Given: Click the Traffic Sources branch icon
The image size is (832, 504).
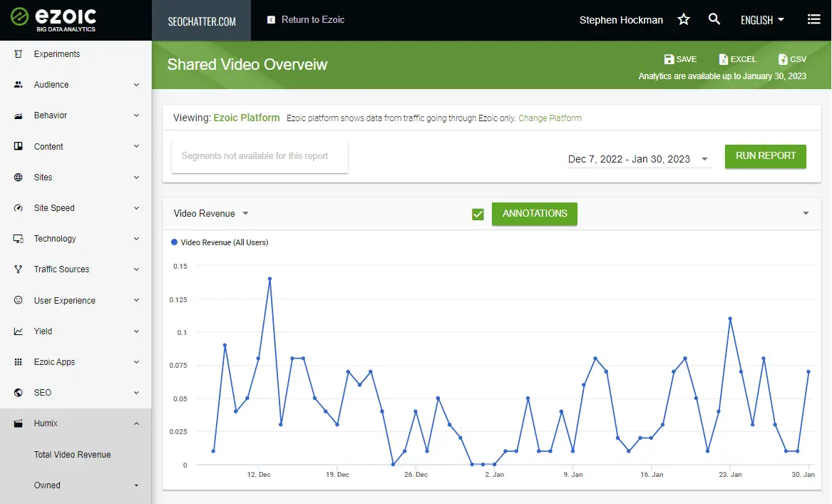Looking at the screenshot, I should click(18, 269).
